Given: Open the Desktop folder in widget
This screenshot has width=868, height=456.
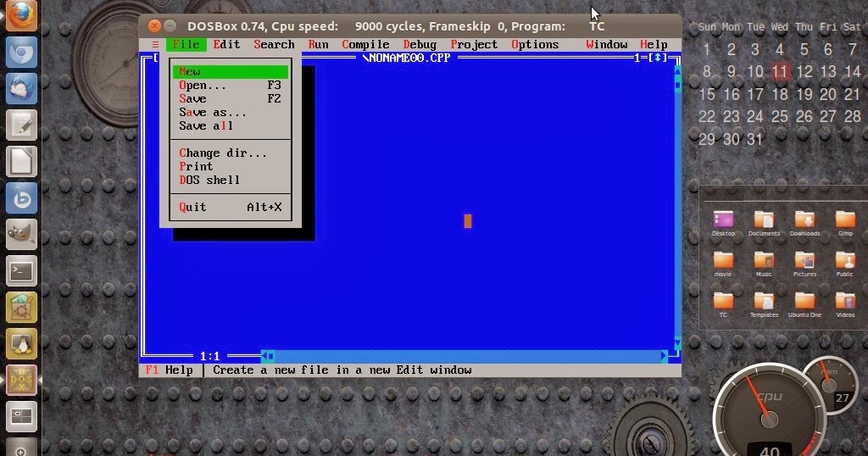Looking at the screenshot, I should [723, 224].
